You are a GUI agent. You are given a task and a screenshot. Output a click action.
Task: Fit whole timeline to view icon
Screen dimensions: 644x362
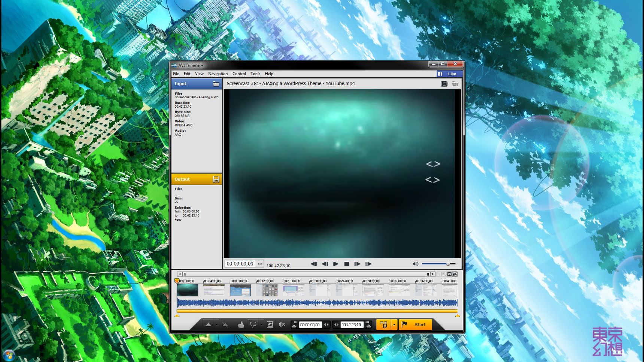[x=449, y=274]
